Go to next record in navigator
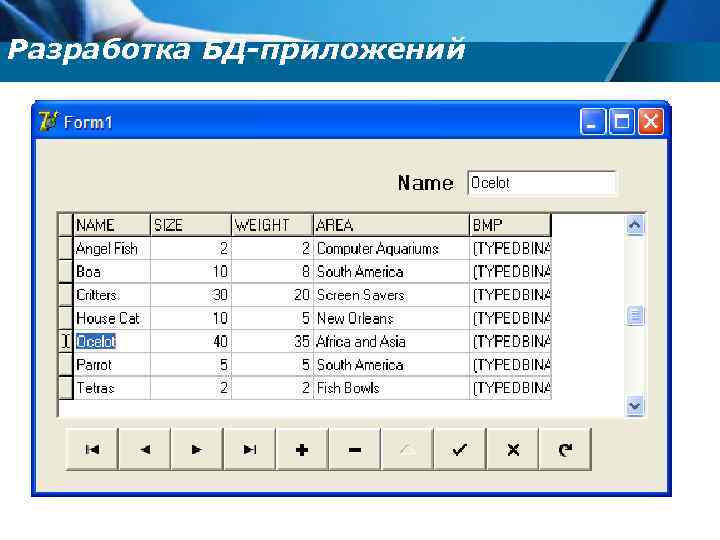Viewport: 720px width, 540px height. pyautogui.click(x=197, y=449)
